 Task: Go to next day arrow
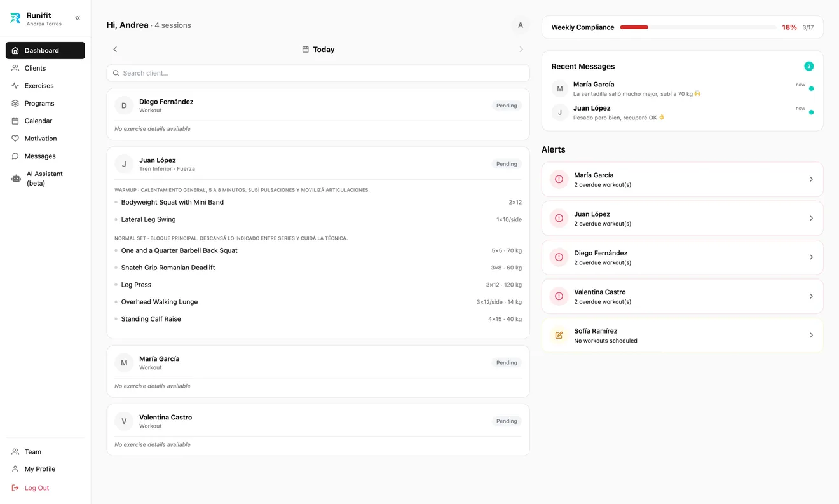click(x=521, y=50)
